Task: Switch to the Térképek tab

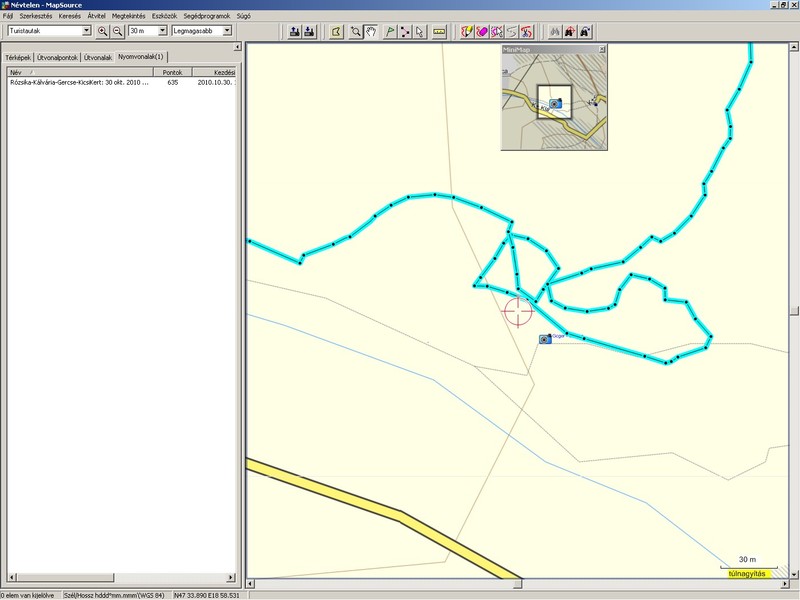Action: click(18, 58)
